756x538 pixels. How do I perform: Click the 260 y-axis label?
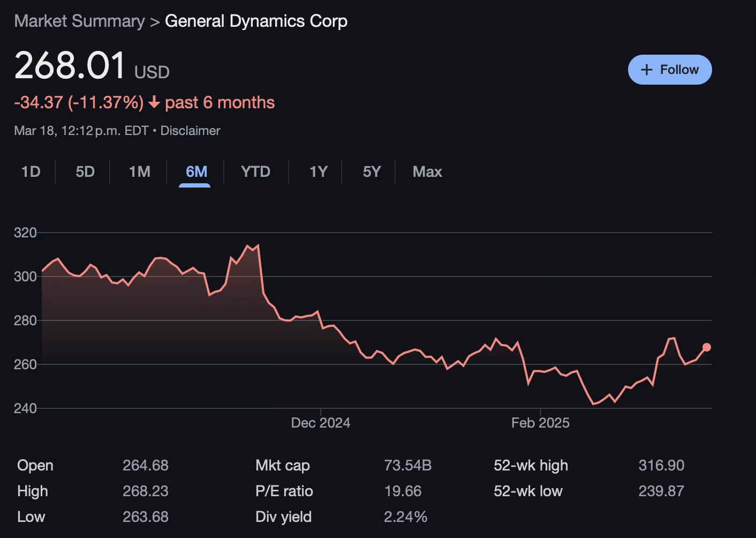pyautogui.click(x=25, y=364)
